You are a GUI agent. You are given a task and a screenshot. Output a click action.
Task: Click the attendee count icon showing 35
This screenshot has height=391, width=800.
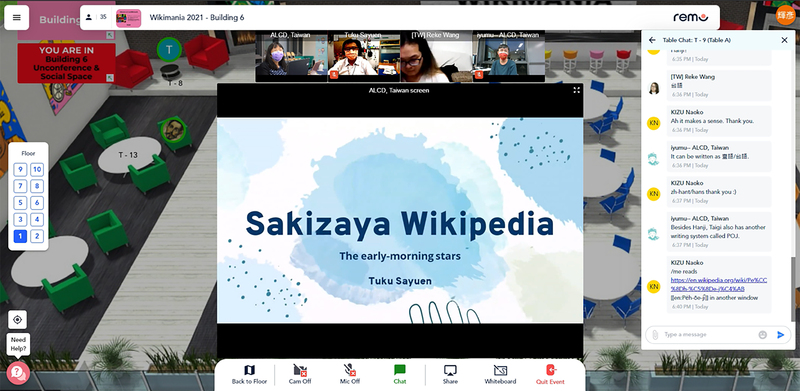tap(96, 17)
